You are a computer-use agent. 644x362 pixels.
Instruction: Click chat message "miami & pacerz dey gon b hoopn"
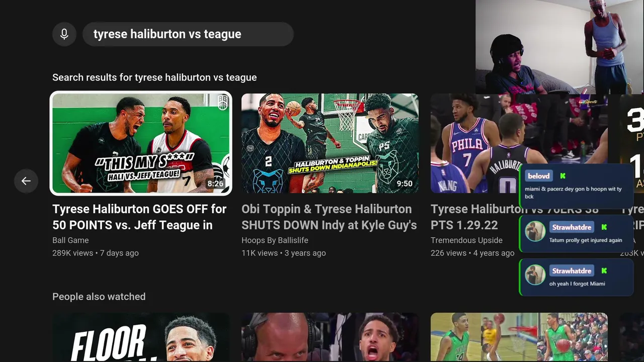(x=573, y=193)
